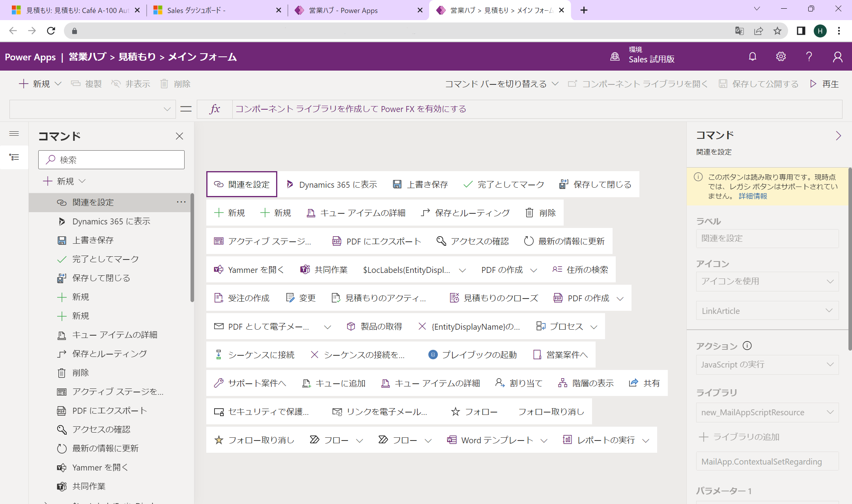The width and height of the screenshot is (852, 504).
Task: Close the コマンド panel with the X
Action: [179, 136]
